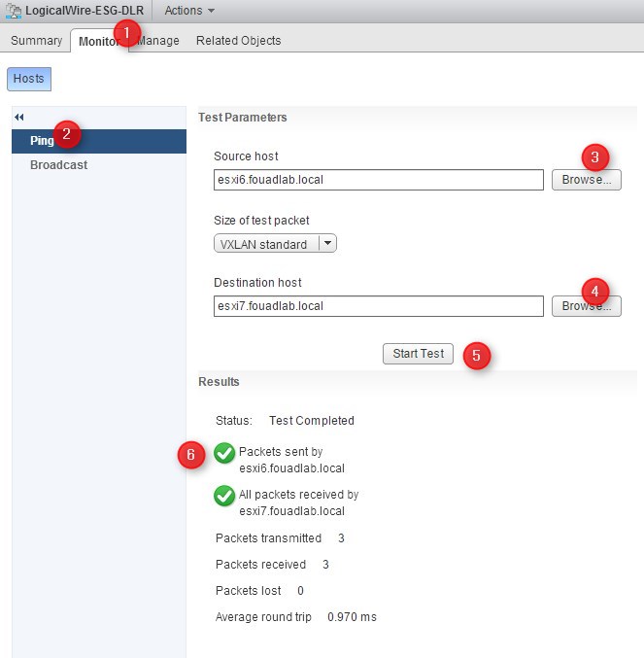Focus the Destination host text field

(x=378, y=306)
